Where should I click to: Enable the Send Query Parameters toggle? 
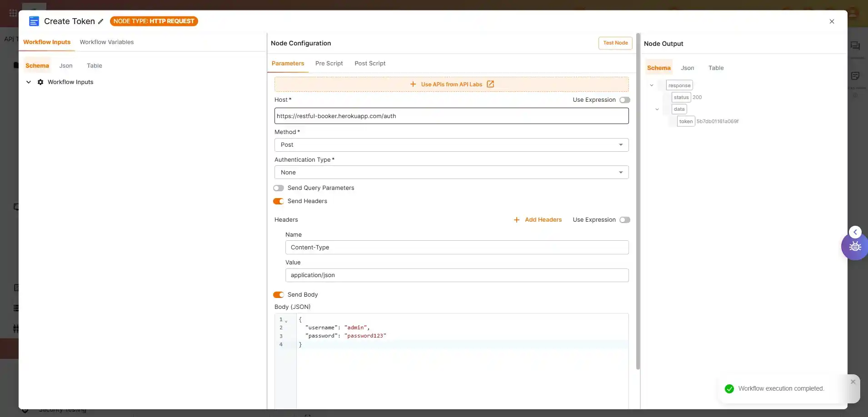tap(279, 188)
